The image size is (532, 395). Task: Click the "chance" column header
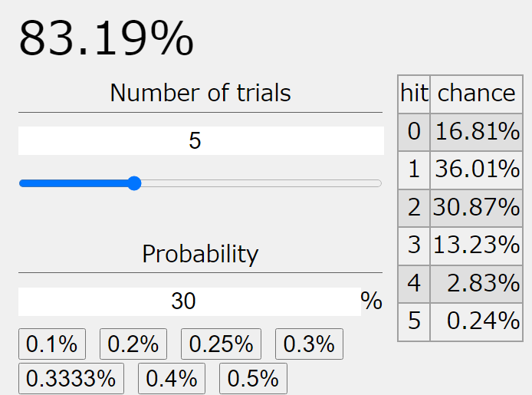tap(476, 94)
